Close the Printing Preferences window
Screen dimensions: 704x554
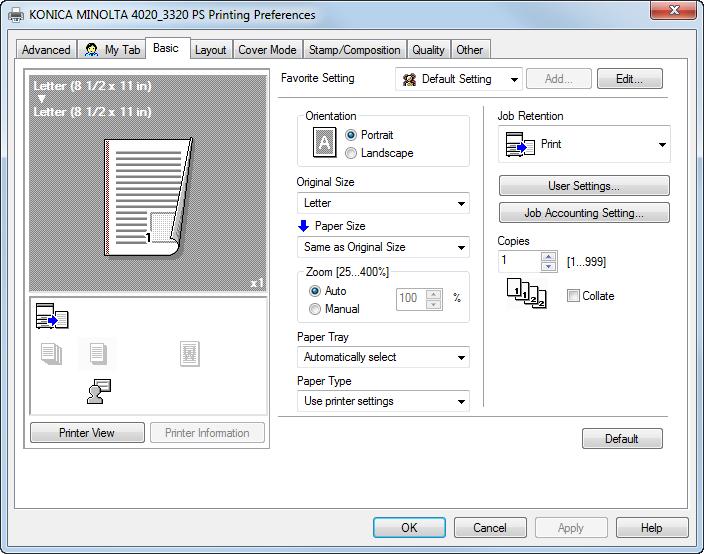coord(673,10)
